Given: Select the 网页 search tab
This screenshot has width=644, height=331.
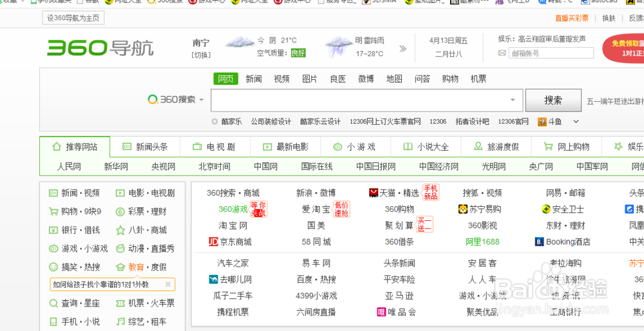Looking at the screenshot, I should click(x=226, y=79).
